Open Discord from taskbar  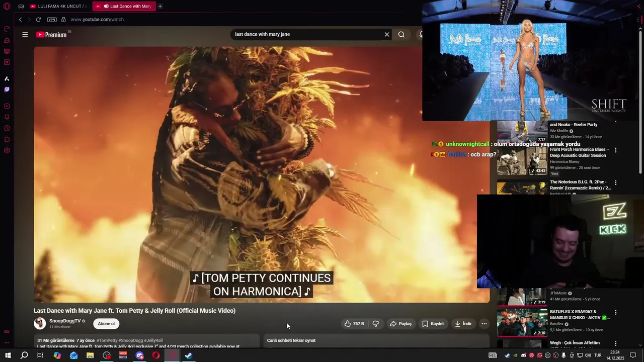click(x=139, y=355)
